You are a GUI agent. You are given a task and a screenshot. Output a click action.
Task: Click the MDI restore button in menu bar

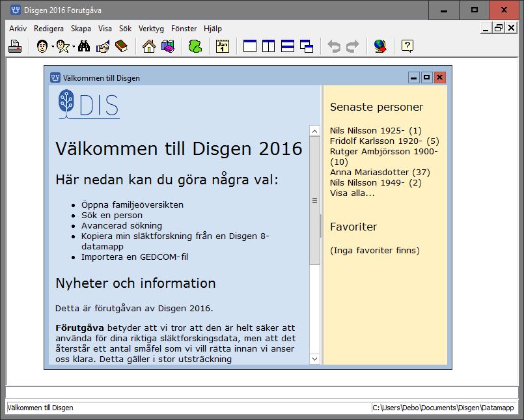point(498,28)
